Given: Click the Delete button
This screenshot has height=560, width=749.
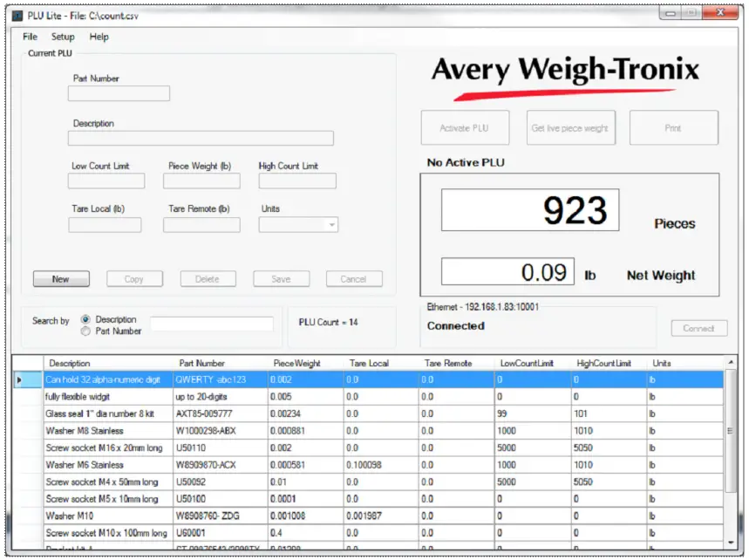Looking at the screenshot, I should pos(208,278).
